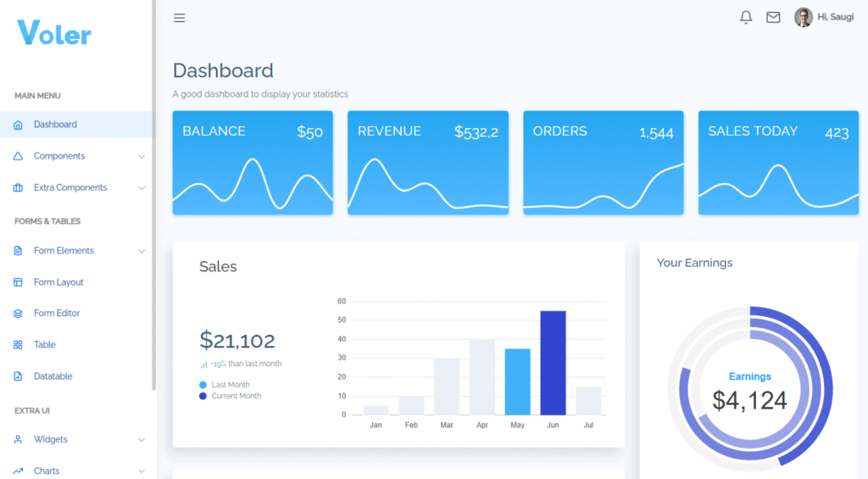The height and width of the screenshot is (479, 868).
Task: Click the Voler logo
Action: point(54,33)
